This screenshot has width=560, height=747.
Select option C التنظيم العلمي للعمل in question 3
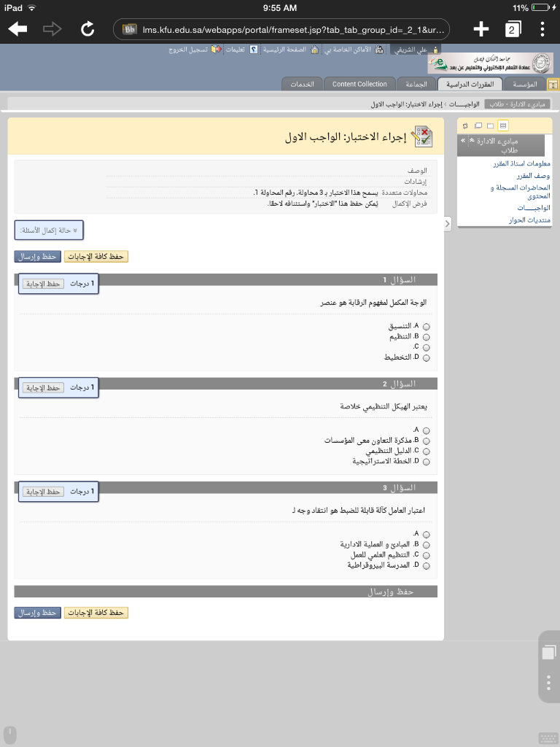coord(426,555)
